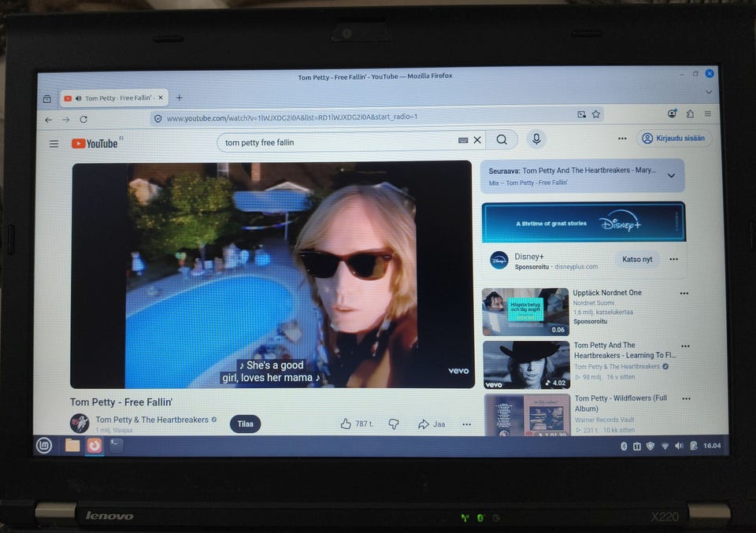The height and width of the screenshot is (533, 756).
Task: Close the Tom Petty - Free Fallin' tab
Action: (161, 98)
